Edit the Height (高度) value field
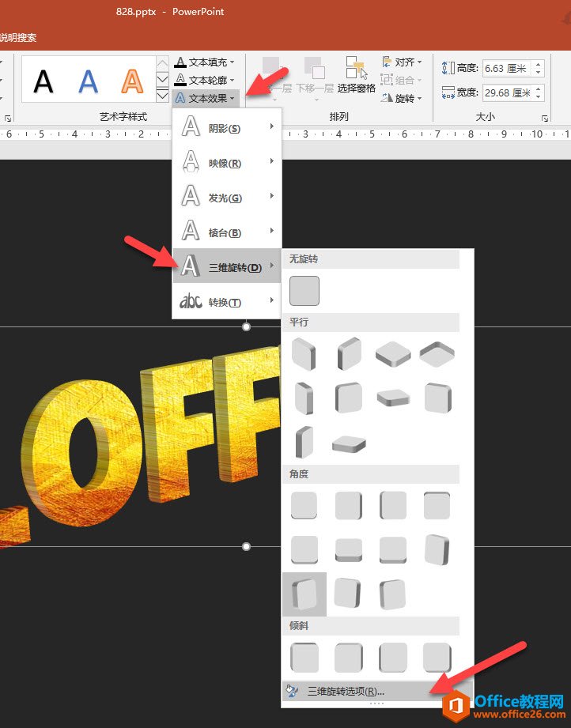The width and height of the screenshot is (571, 728). pyautogui.click(x=507, y=68)
